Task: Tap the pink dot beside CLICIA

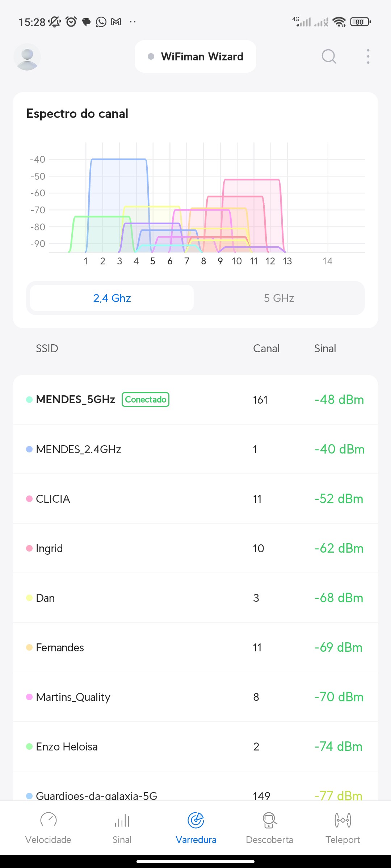Action: point(29,499)
